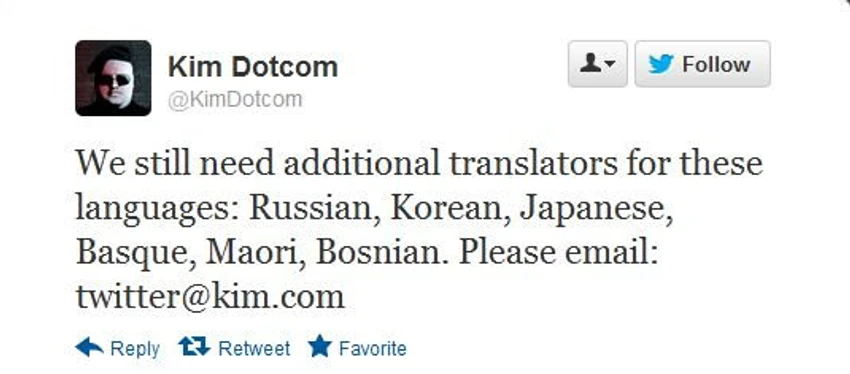850x374 pixels.
Task: Click the Retweet text link
Action: click(254, 348)
